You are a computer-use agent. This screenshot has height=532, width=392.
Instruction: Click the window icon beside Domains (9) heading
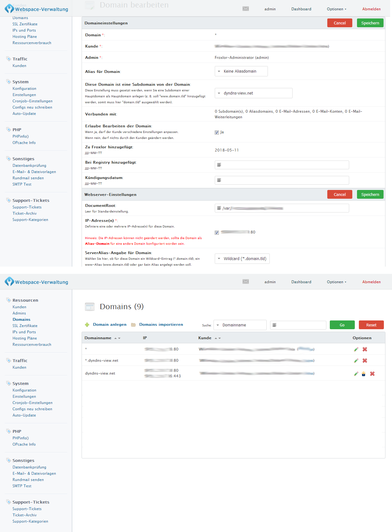point(90,307)
